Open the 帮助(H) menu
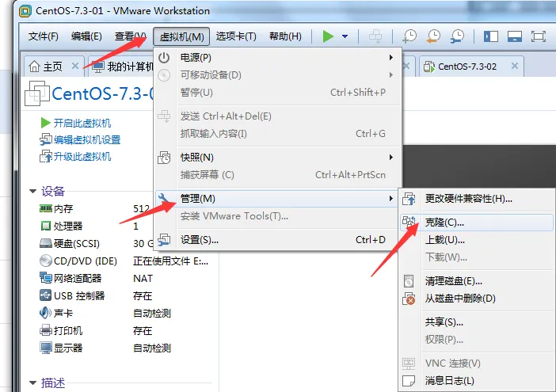Viewport: 556px width, 392px height. pos(285,36)
